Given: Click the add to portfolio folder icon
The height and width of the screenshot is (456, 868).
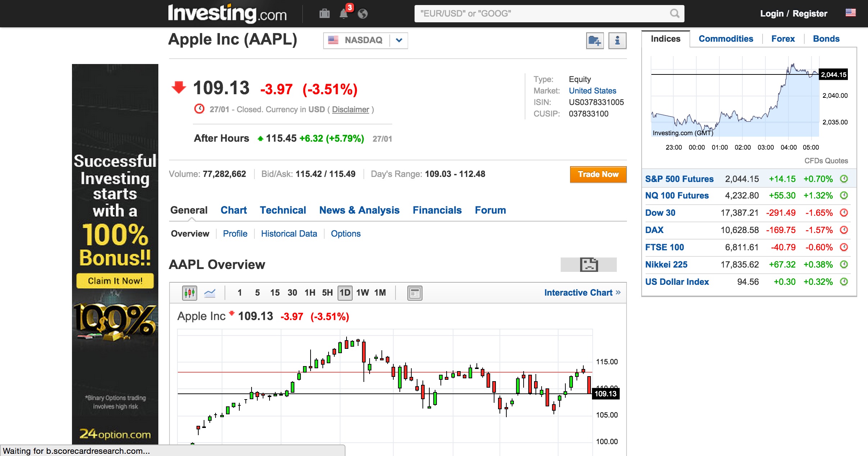Looking at the screenshot, I should point(595,41).
